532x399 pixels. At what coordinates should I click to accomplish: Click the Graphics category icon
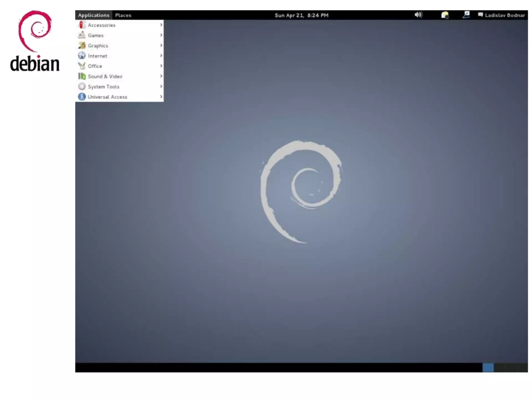82,45
